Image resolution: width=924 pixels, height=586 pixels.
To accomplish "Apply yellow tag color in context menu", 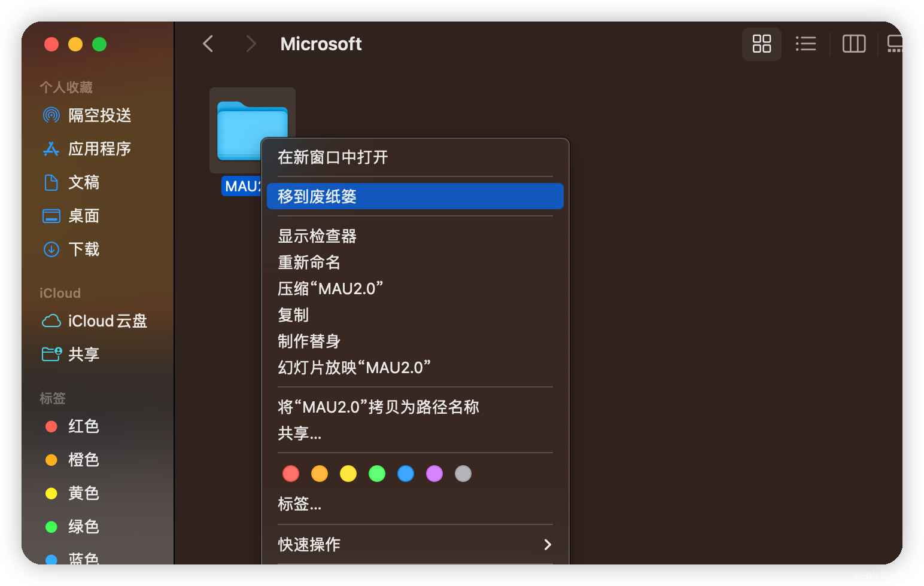I will click(x=348, y=474).
